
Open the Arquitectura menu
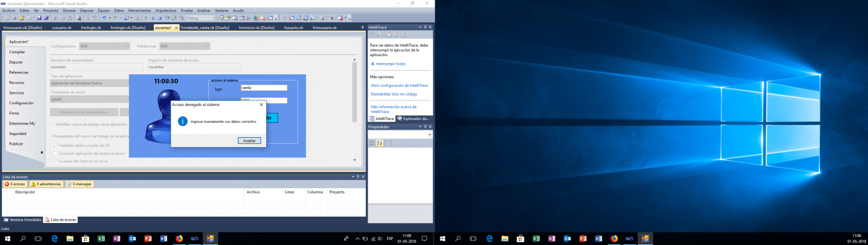pos(166,10)
